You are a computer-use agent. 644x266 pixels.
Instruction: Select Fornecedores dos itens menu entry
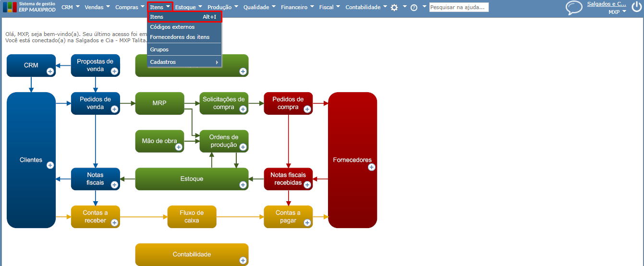(184, 37)
